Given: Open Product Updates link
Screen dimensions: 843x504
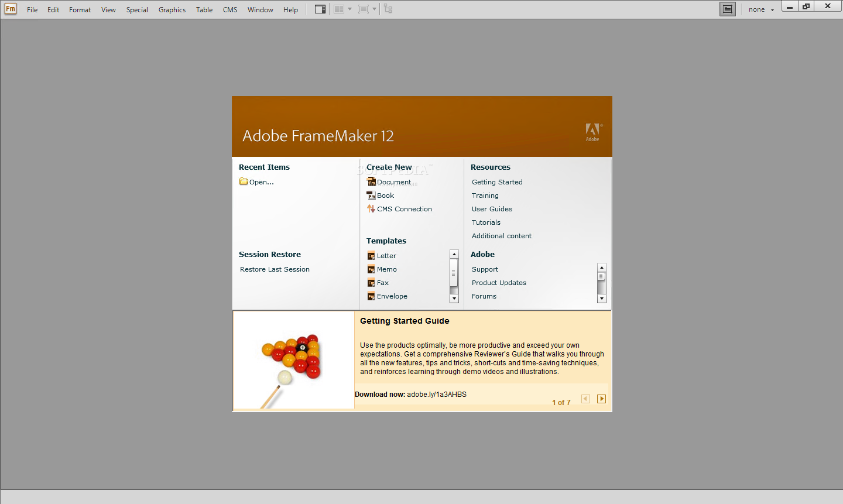Looking at the screenshot, I should pos(499,283).
